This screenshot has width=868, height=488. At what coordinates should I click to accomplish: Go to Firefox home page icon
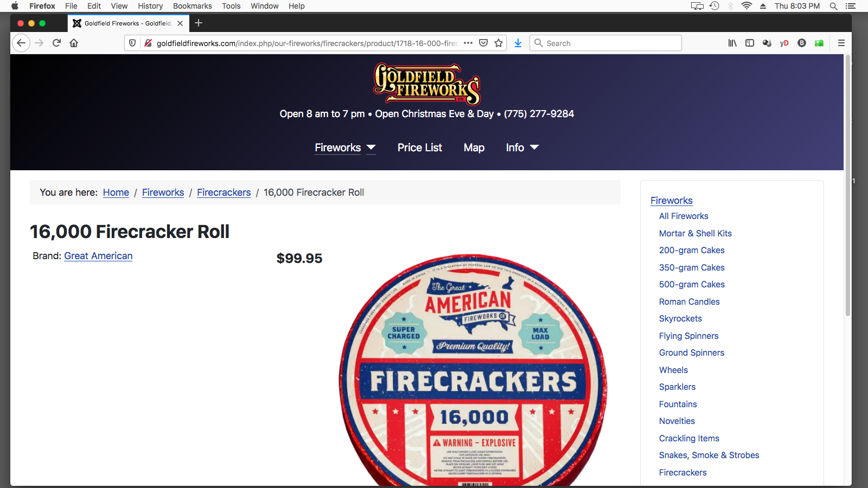[x=74, y=43]
